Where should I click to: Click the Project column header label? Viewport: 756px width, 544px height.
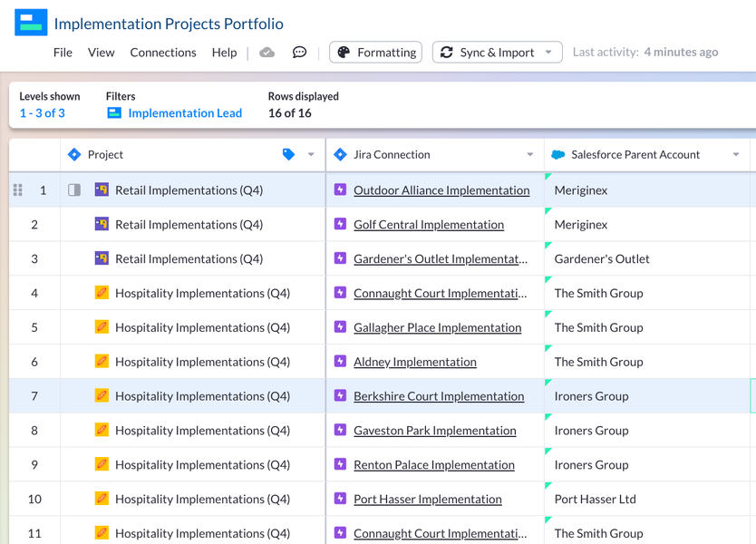pos(105,154)
